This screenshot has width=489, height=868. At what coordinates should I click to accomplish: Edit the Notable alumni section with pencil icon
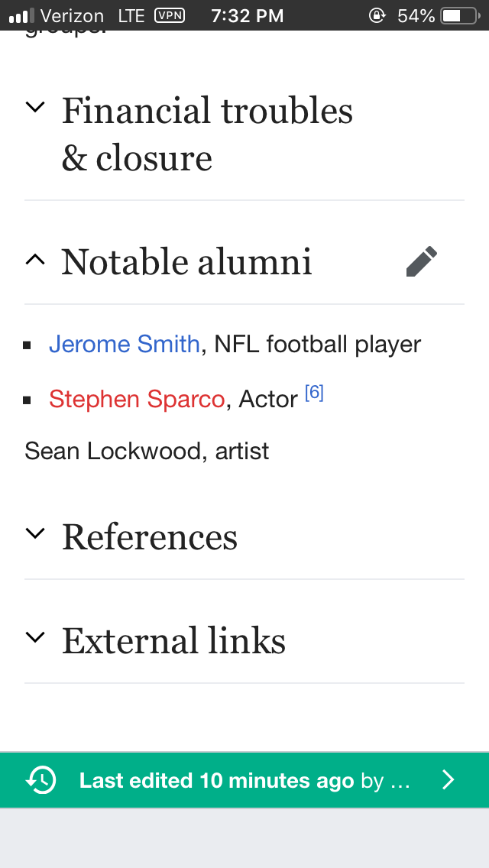point(422,261)
